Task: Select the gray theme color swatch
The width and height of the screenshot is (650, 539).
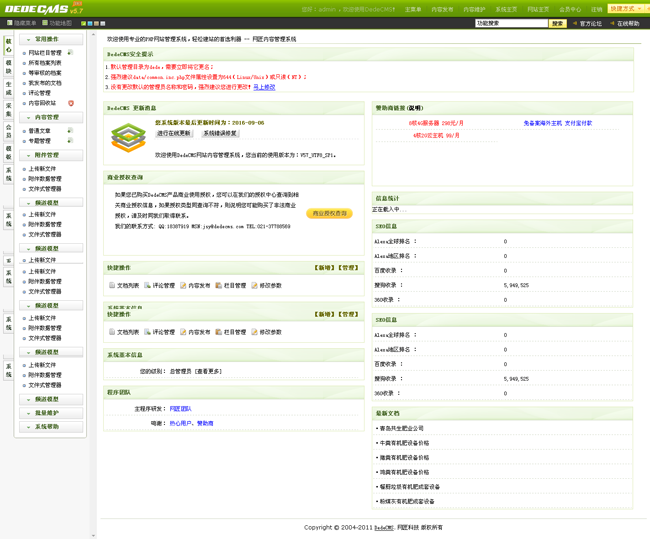Action: tap(103, 24)
